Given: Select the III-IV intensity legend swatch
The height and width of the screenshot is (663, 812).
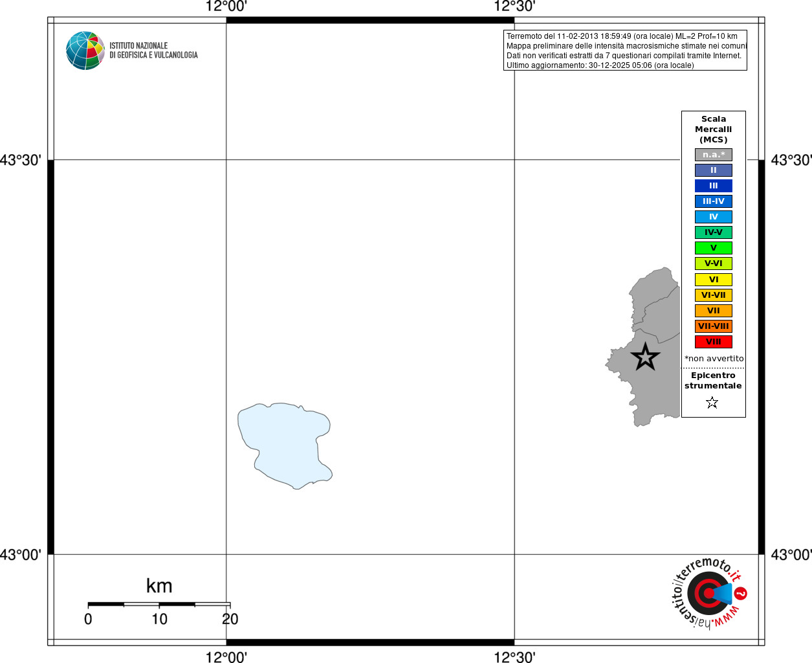Looking at the screenshot, I should tap(714, 201).
